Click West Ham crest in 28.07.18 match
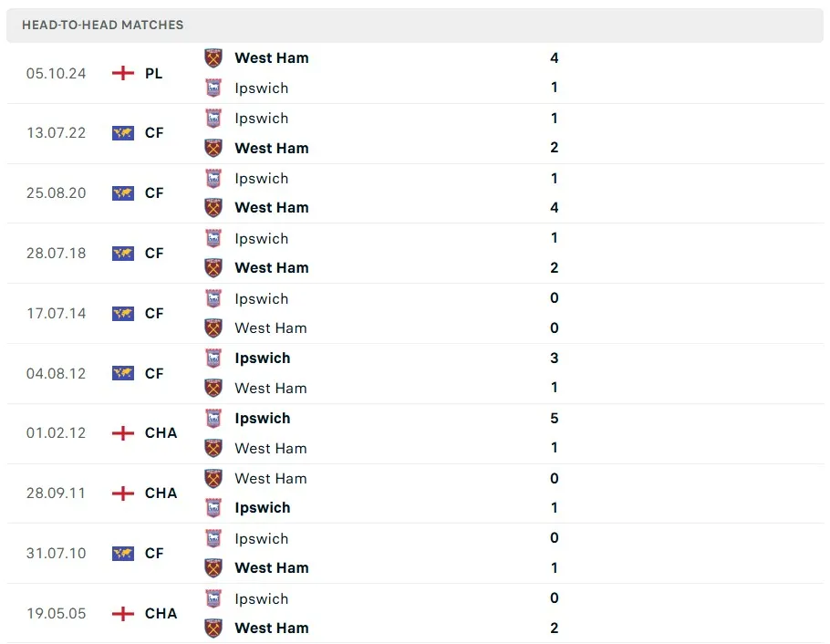The height and width of the screenshot is (644, 830). tap(213, 268)
